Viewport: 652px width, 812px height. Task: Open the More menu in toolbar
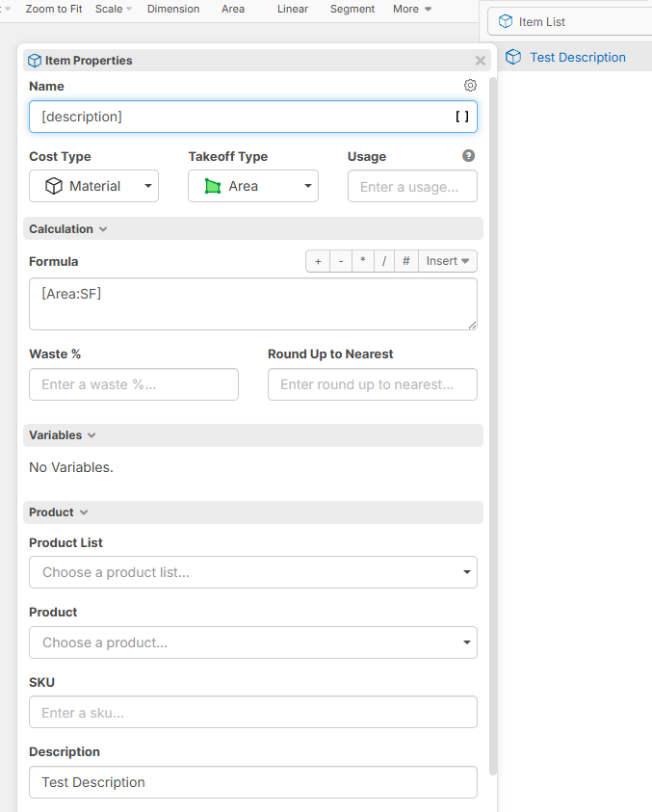point(411,9)
